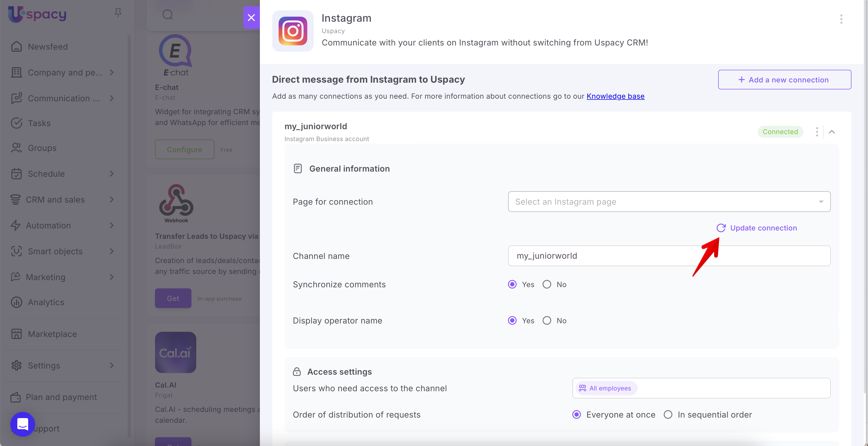Select In sequential order distribution
The height and width of the screenshot is (446, 868).
click(668, 415)
